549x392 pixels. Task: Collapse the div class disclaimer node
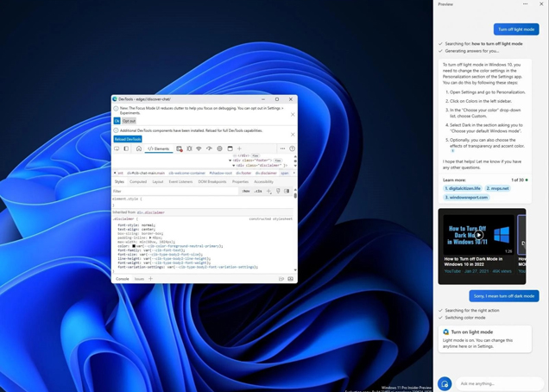click(234, 165)
